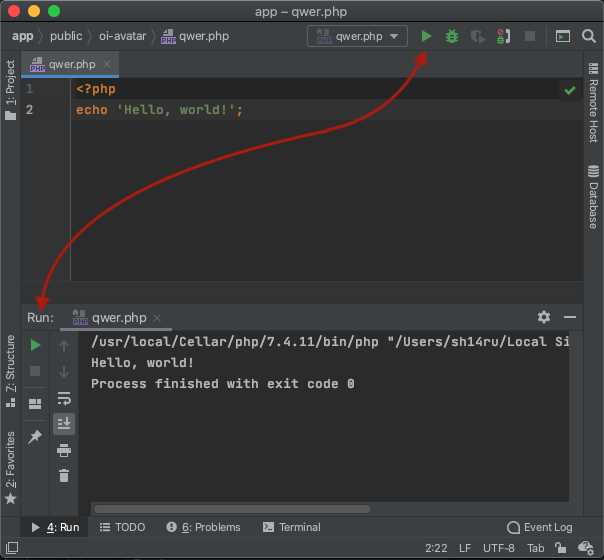The image size is (604, 560).
Task: Close the qwer.php Run tab
Action: click(156, 318)
